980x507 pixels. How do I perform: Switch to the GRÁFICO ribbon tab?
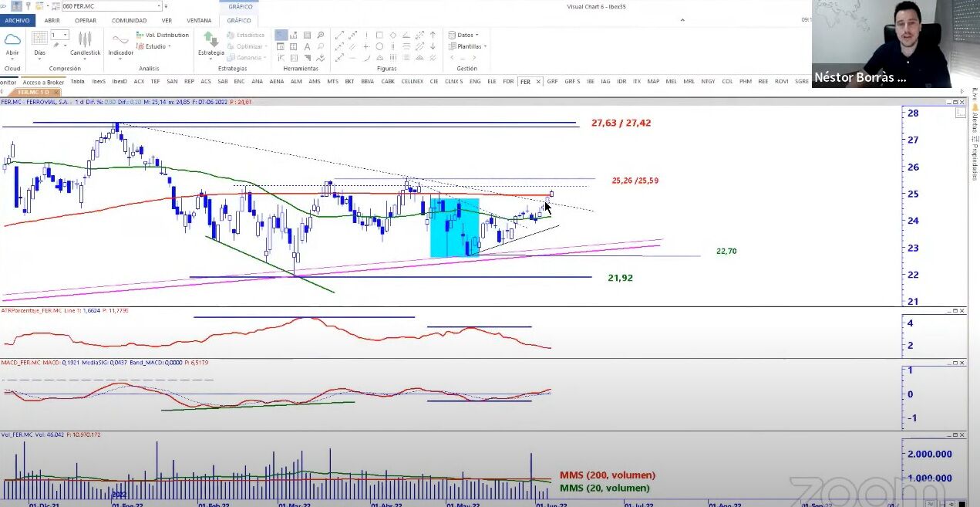coord(239,21)
